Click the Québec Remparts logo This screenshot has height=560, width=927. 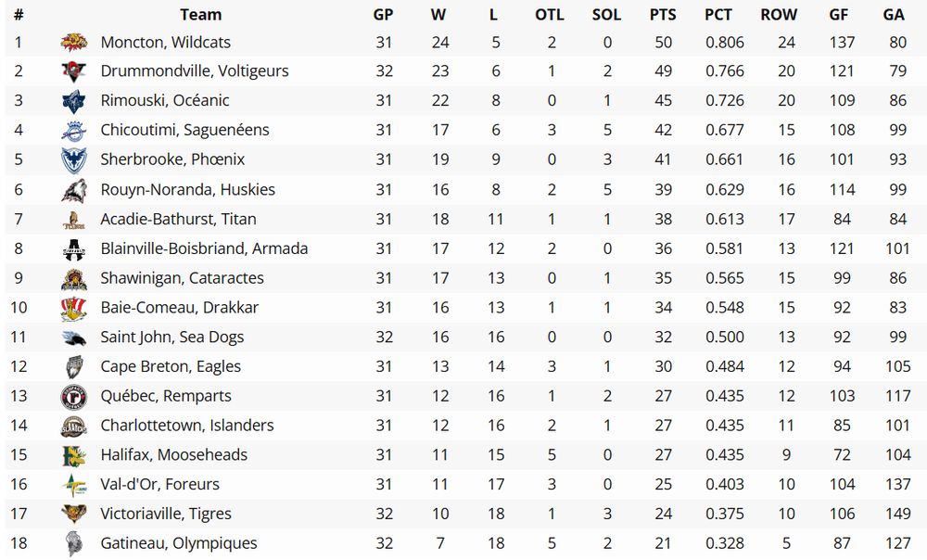[x=74, y=396]
